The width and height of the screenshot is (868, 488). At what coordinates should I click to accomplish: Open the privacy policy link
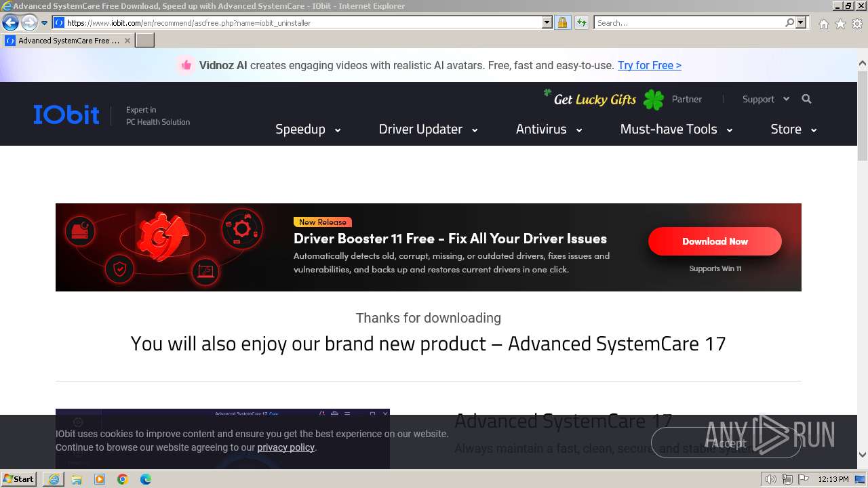(285, 447)
